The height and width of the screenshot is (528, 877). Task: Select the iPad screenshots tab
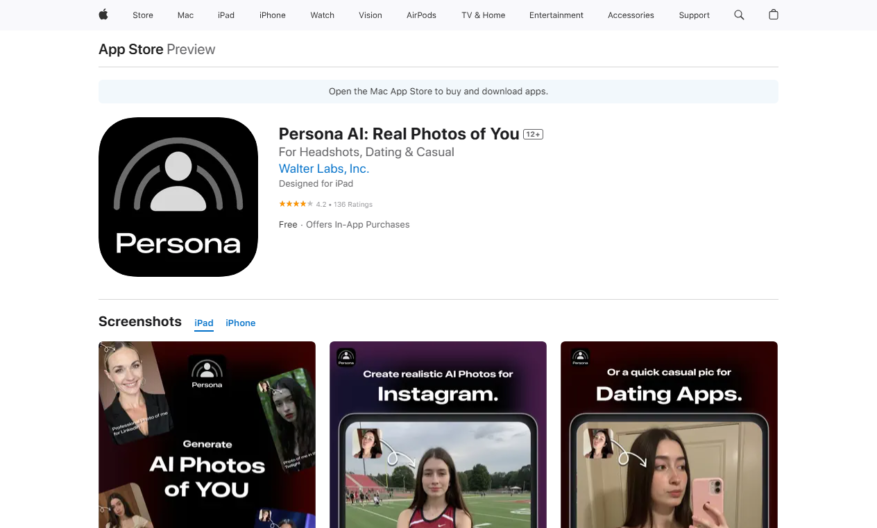pos(204,323)
